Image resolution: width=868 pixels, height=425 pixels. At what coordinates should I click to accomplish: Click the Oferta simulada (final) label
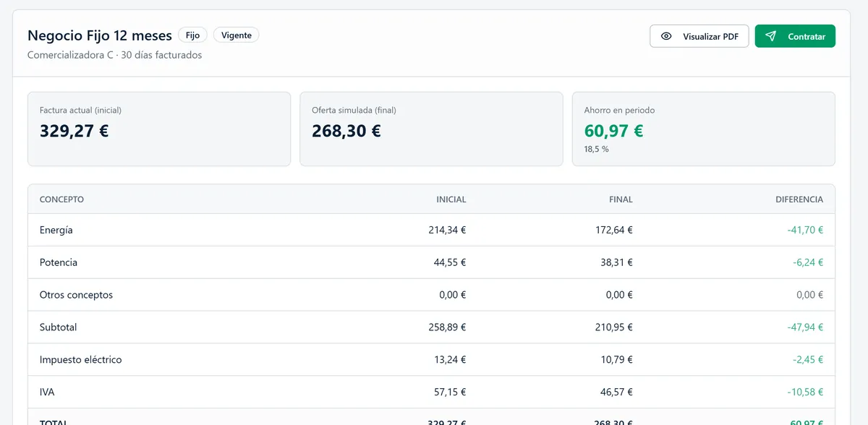click(x=354, y=111)
